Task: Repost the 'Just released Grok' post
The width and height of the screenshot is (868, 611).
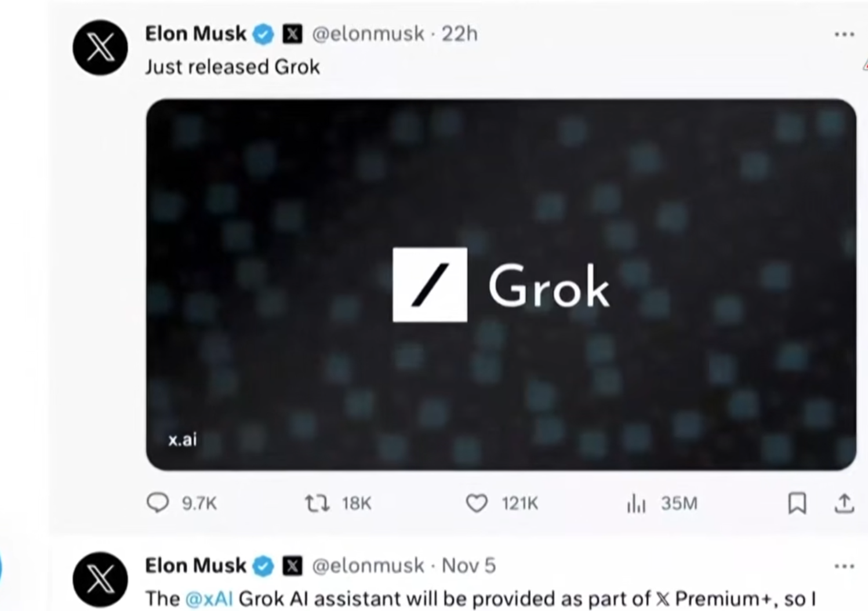Action: click(317, 503)
